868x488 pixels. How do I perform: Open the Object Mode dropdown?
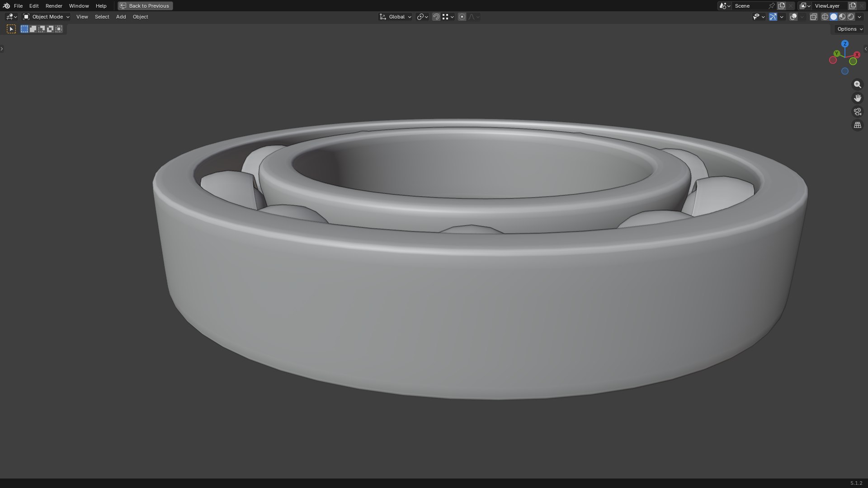pyautogui.click(x=46, y=17)
